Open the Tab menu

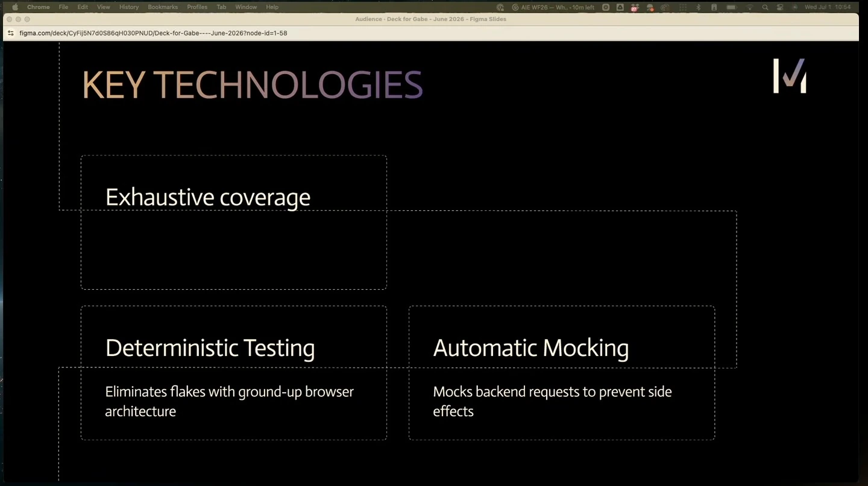(x=221, y=7)
